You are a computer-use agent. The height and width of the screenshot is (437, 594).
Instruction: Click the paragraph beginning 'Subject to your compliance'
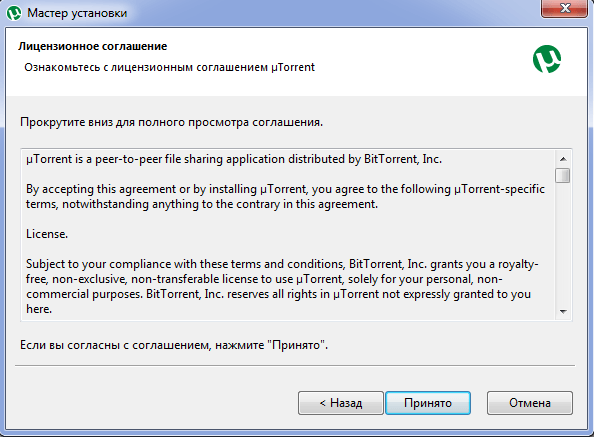click(282, 287)
